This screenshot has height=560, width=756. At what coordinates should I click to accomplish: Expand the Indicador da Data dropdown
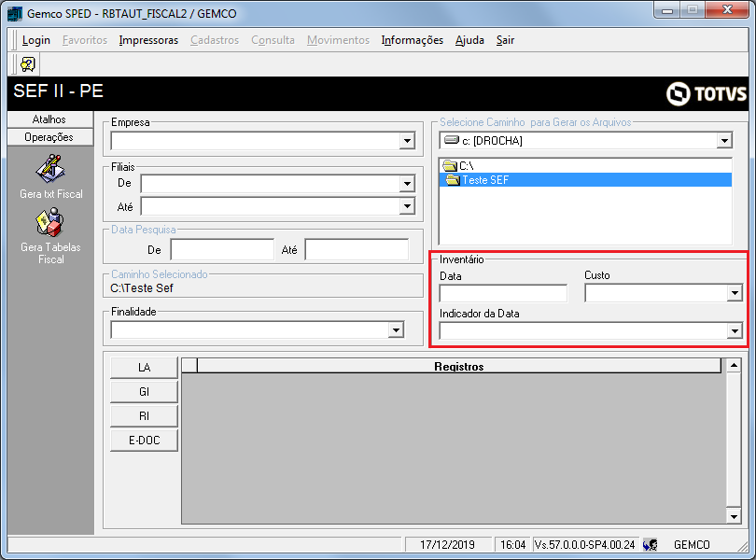click(x=735, y=331)
